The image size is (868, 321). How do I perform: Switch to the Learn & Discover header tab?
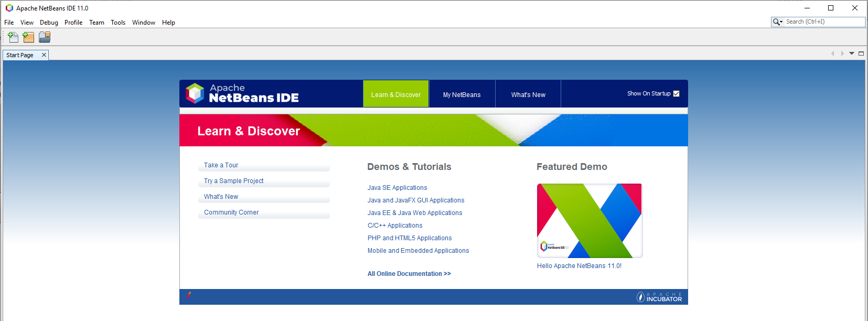tap(396, 94)
